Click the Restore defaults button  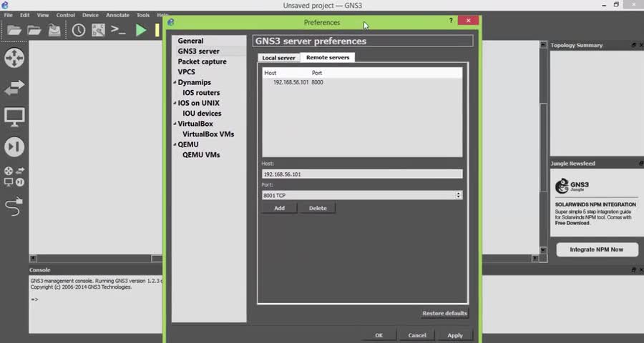(444, 313)
